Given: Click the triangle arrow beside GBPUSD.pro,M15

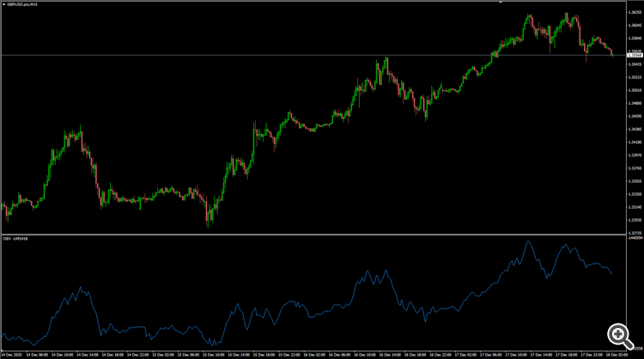Looking at the screenshot, I should (x=4, y=4).
